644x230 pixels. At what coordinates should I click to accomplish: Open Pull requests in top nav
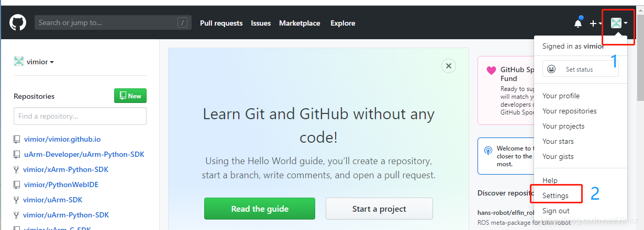221,23
